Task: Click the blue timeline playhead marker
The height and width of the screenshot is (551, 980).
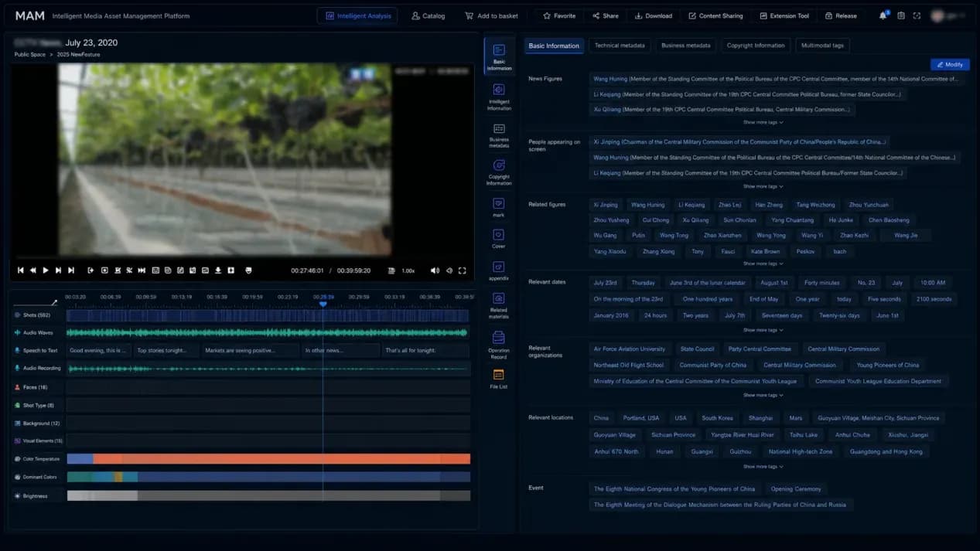Action: point(323,304)
